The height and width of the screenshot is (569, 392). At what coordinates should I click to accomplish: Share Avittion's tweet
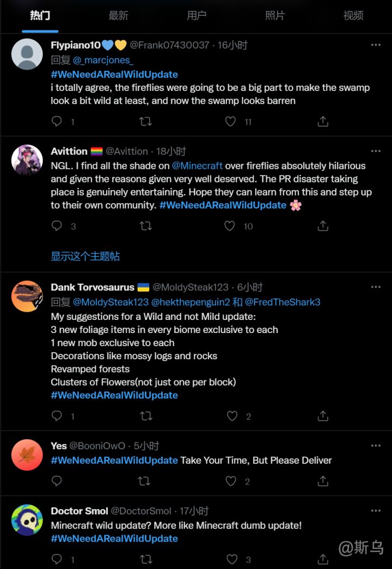323,226
